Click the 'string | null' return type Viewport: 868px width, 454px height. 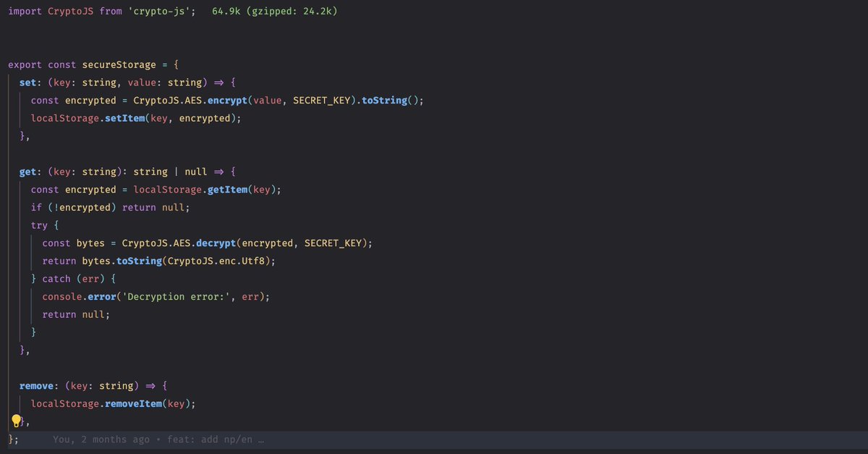click(x=170, y=172)
